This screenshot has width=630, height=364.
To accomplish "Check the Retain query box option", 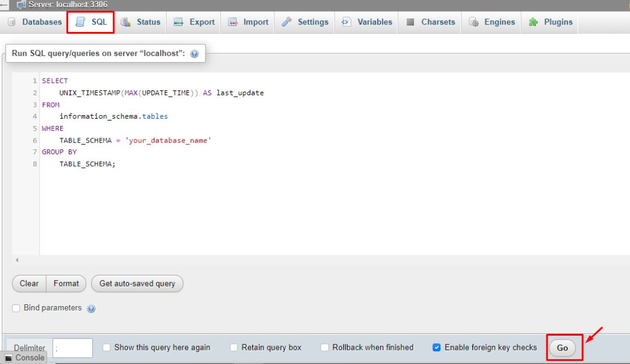I will [234, 347].
